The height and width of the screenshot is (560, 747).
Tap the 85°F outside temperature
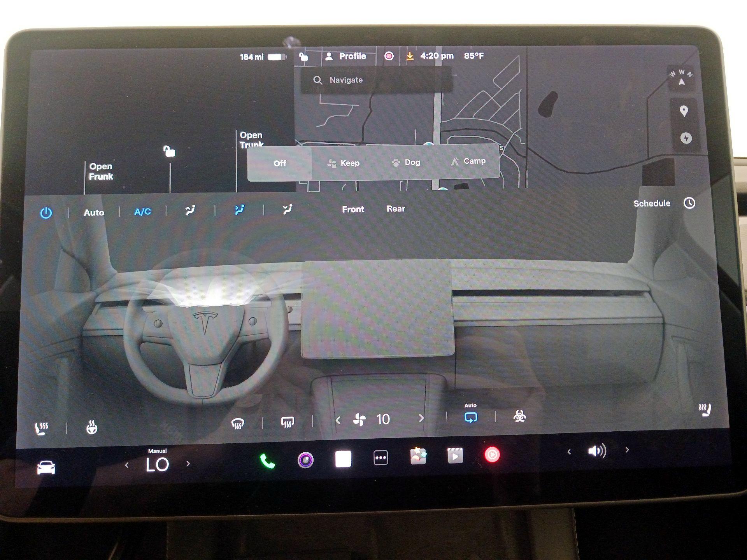coord(474,56)
